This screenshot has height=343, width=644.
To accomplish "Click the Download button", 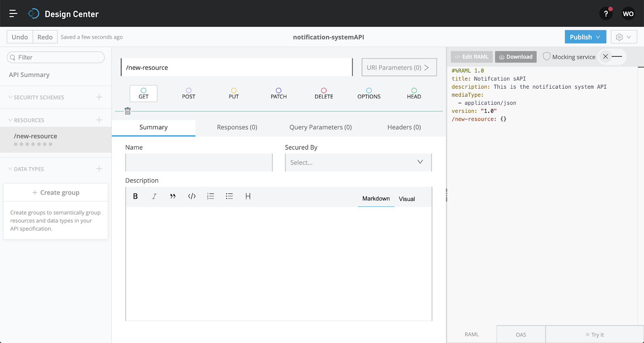I will tap(516, 57).
